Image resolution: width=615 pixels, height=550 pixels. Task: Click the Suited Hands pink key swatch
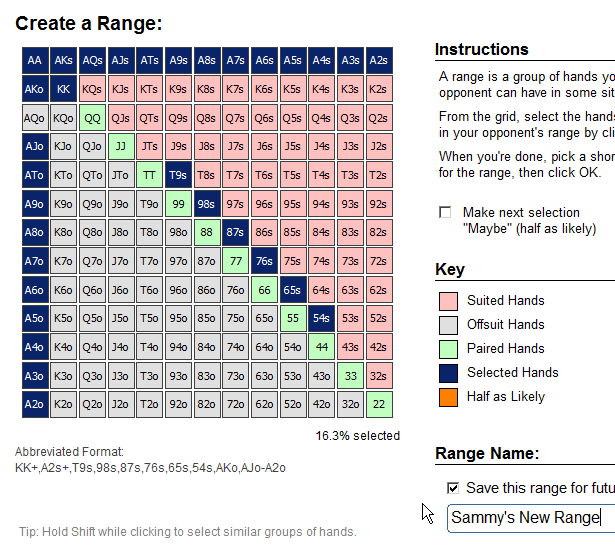coord(448,300)
